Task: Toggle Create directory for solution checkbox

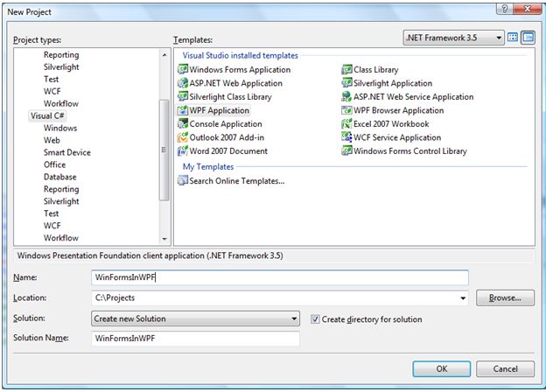Action: coord(315,318)
